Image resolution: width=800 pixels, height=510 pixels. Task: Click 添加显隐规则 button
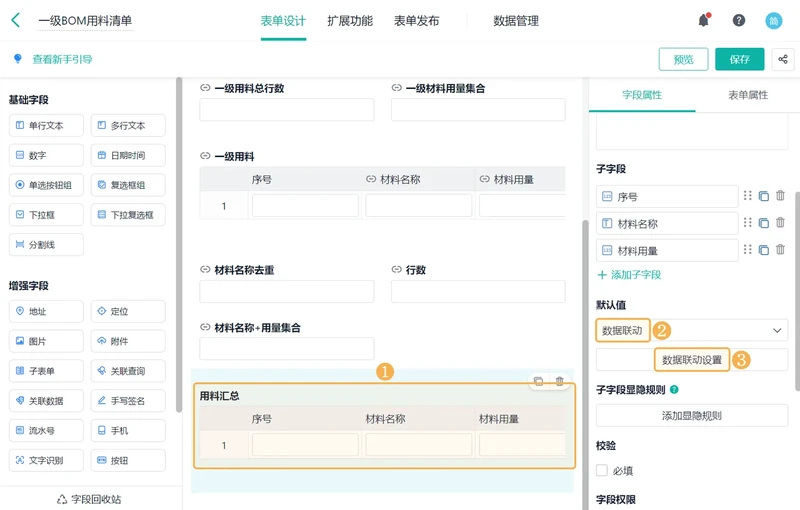point(692,416)
